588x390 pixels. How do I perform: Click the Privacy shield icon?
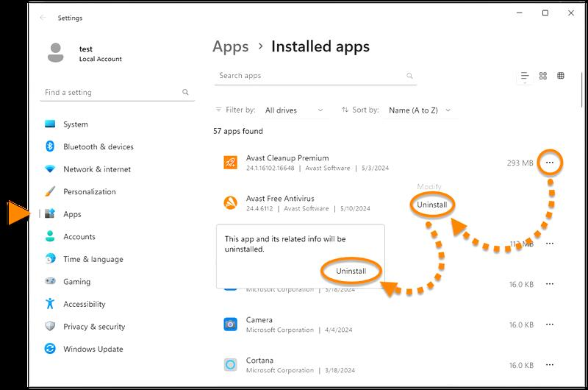tap(50, 326)
